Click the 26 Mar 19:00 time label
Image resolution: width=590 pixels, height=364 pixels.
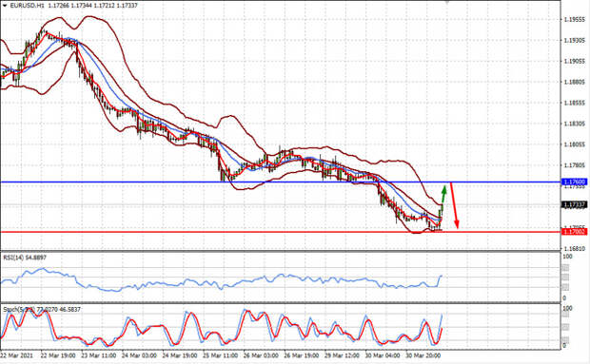(x=302, y=355)
